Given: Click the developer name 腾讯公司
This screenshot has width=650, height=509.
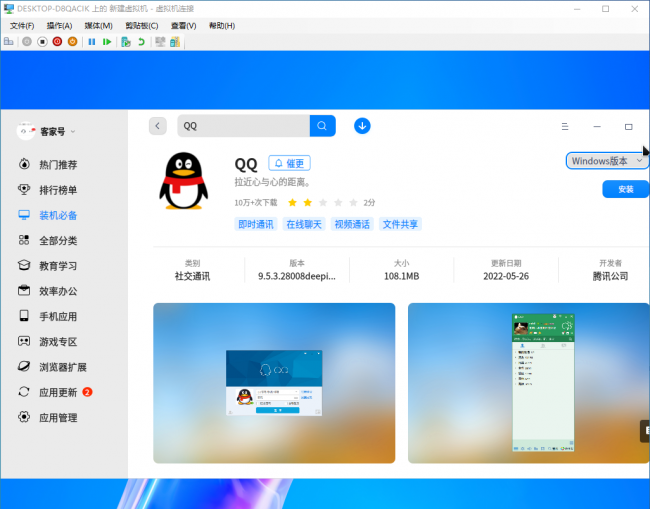Looking at the screenshot, I should pyautogui.click(x=610, y=276).
